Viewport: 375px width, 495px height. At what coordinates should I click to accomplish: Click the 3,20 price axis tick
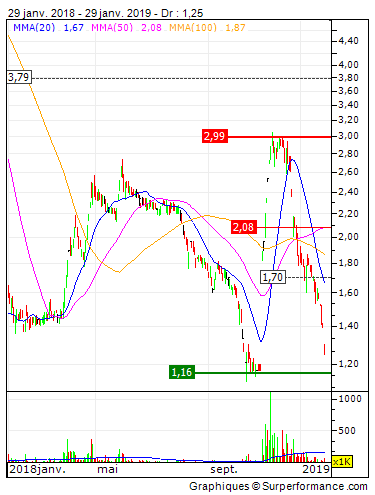pyautogui.click(x=348, y=120)
